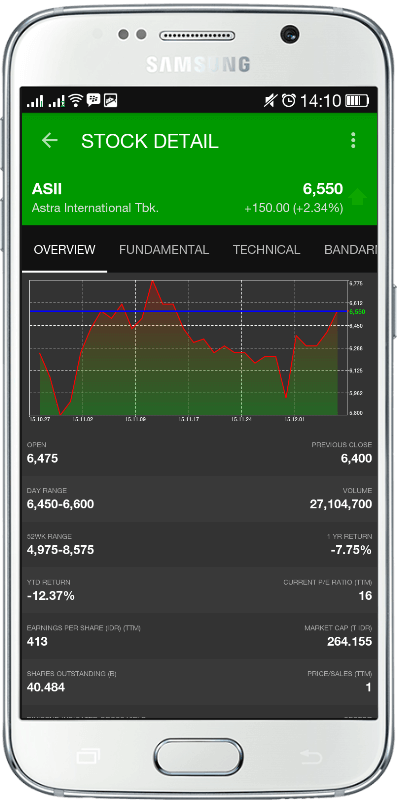Image resolution: width=397 pixels, height=800 pixels.
Task: Tap the image notification icon in status bar
Action: coord(111,101)
